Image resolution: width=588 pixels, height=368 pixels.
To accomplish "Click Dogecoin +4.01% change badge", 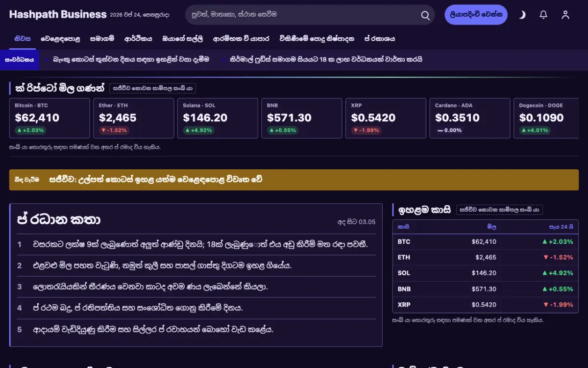I will point(535,131).
